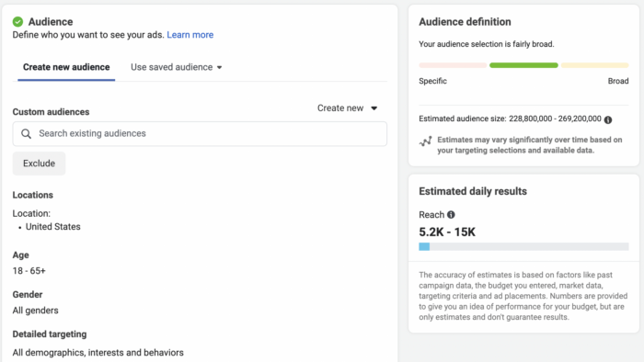The image size is (644, 362).
Task: Click the Audience definition heading
Action: pos(465,22)
